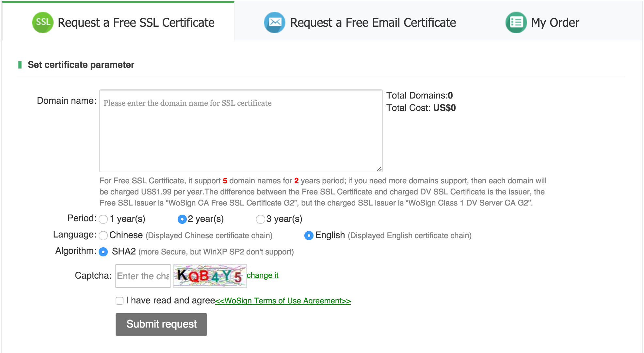Grab the domain textarea resize handle

(379, 169)
